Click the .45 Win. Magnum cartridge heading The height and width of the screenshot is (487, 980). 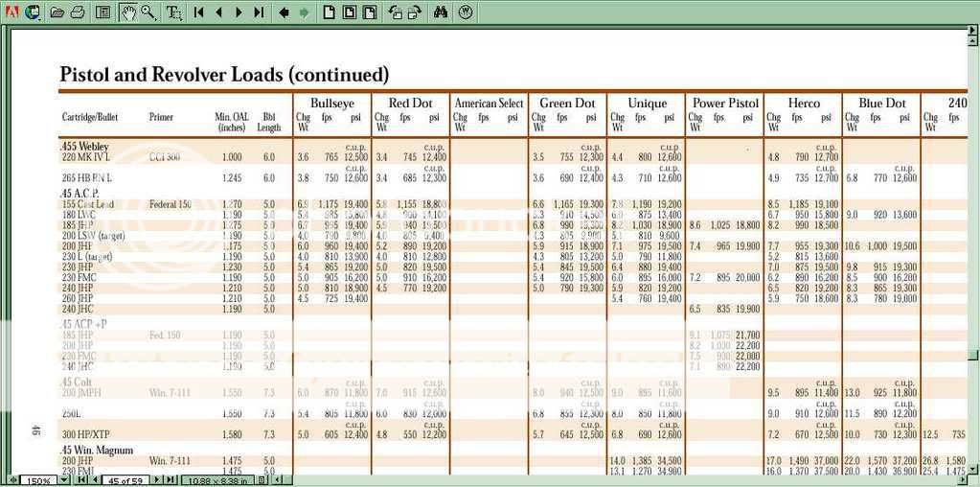(x=97, y=451)
